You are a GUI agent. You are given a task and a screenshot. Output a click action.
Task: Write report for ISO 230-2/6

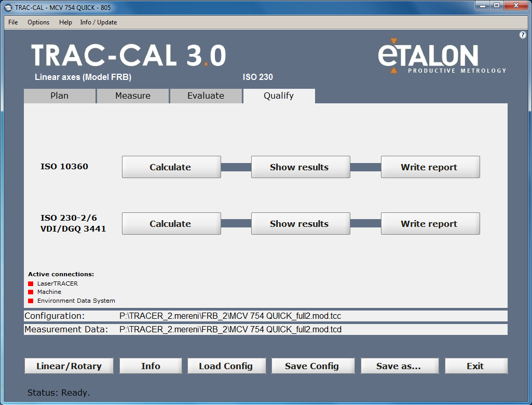click(430, 224)
